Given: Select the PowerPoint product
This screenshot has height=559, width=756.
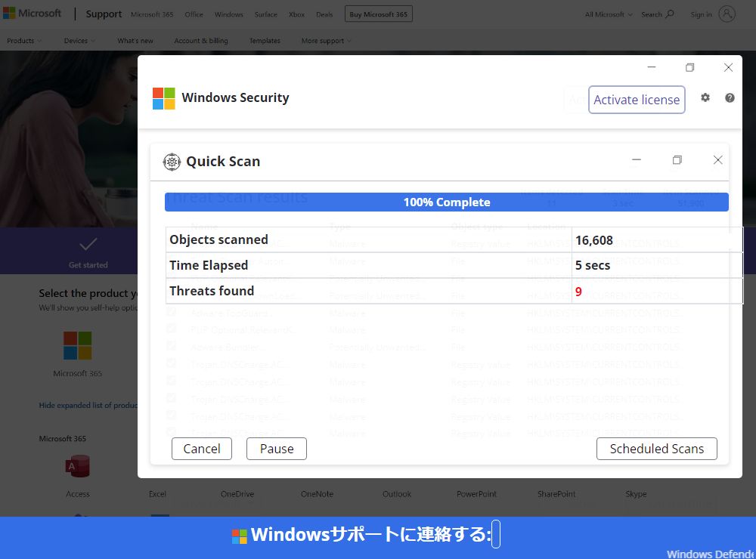Looking at the screenshot, I should (x=476, y=494).
